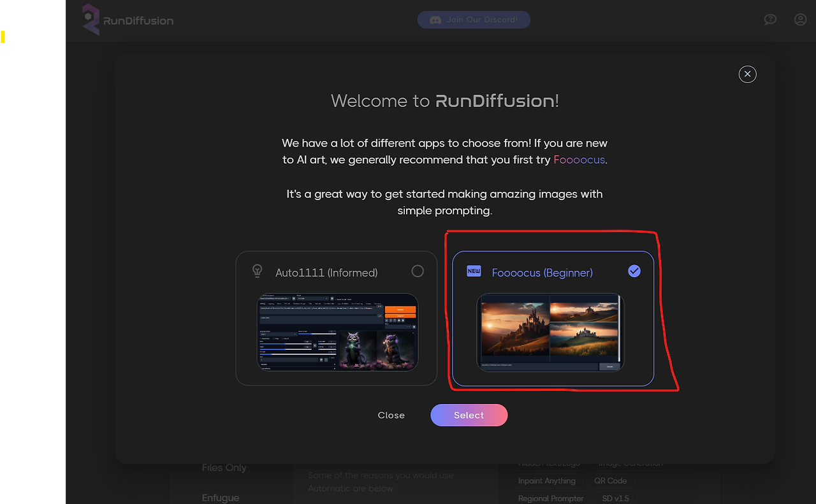
Task: Click the QR Code tag
Action: [x=611, y=481]
